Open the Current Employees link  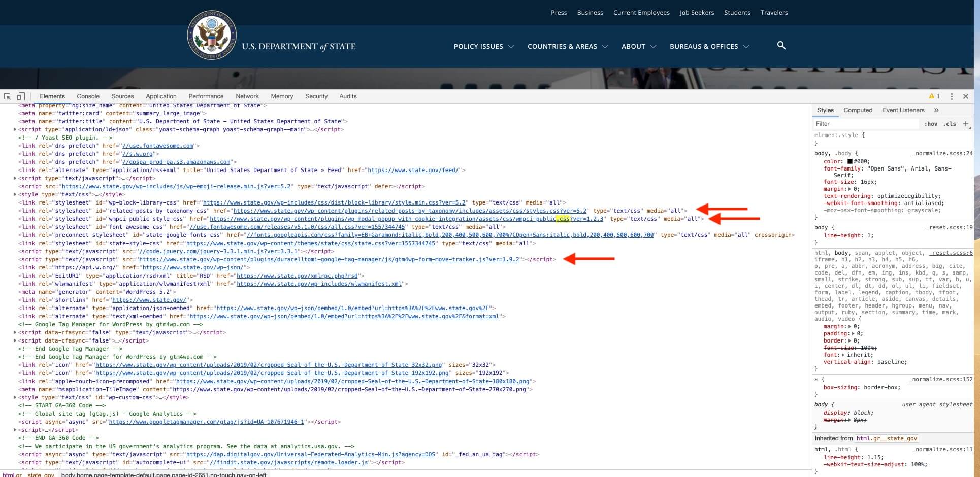[641, 13]
